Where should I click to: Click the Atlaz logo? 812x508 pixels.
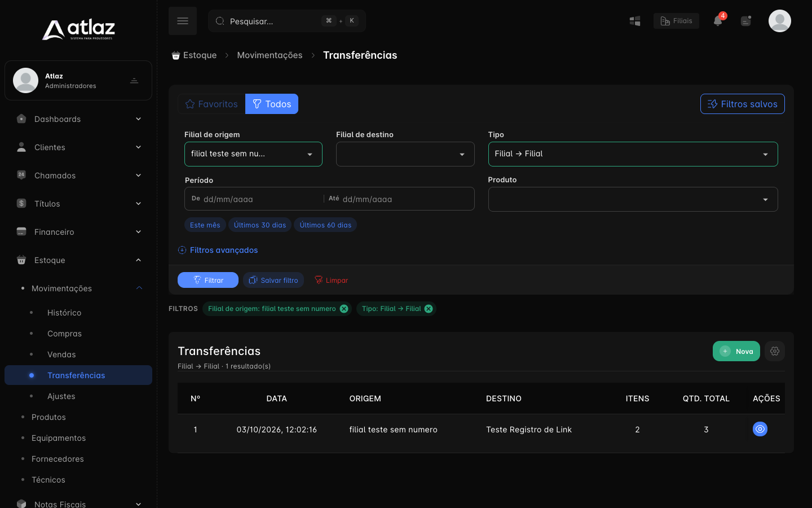pos(78,29)
